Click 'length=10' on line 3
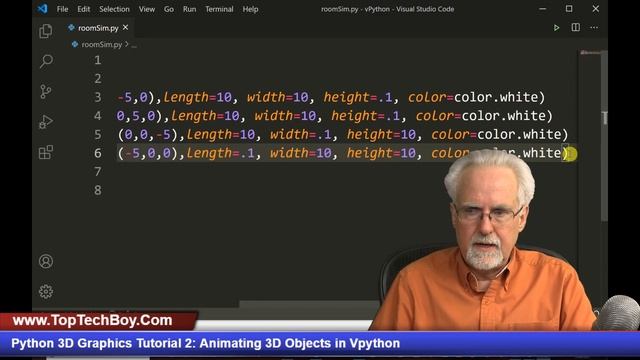This screenshot has width=640, height=360. (x=198, y=97)
